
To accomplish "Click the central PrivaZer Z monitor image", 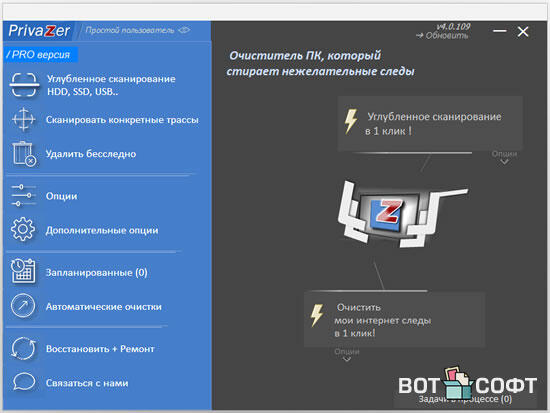I will (403, 213).
